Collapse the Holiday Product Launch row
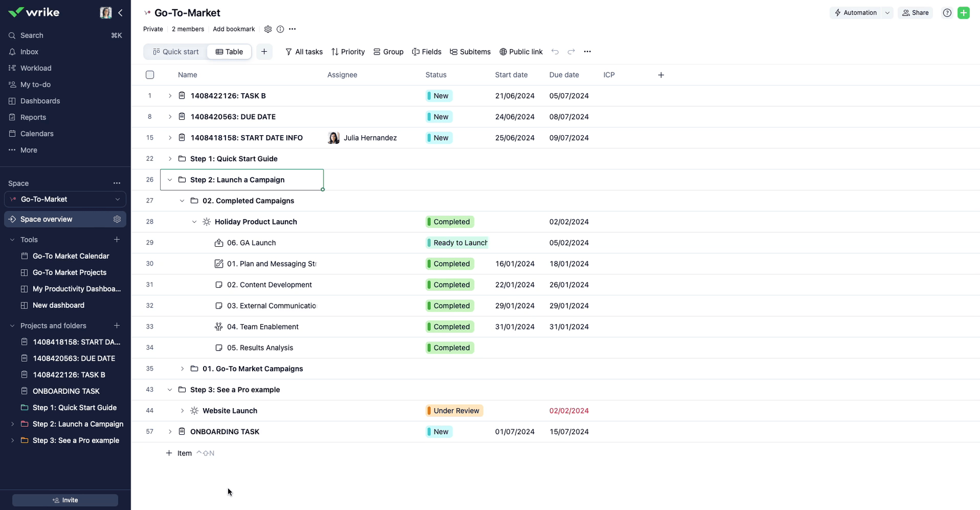 (x=194, y=222)
